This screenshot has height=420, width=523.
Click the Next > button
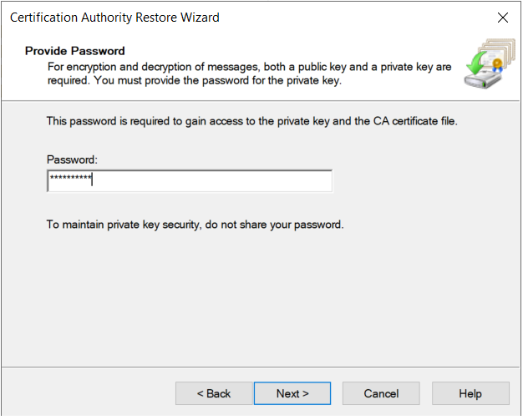[292, 393]
